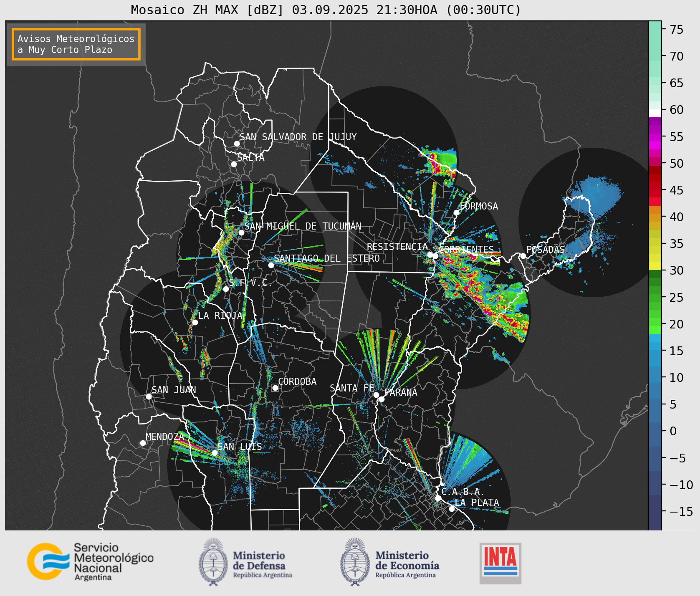
Task: Click the SAN MIGUEL DE TUCUMÁN label
Action: [x=303, y=226]
